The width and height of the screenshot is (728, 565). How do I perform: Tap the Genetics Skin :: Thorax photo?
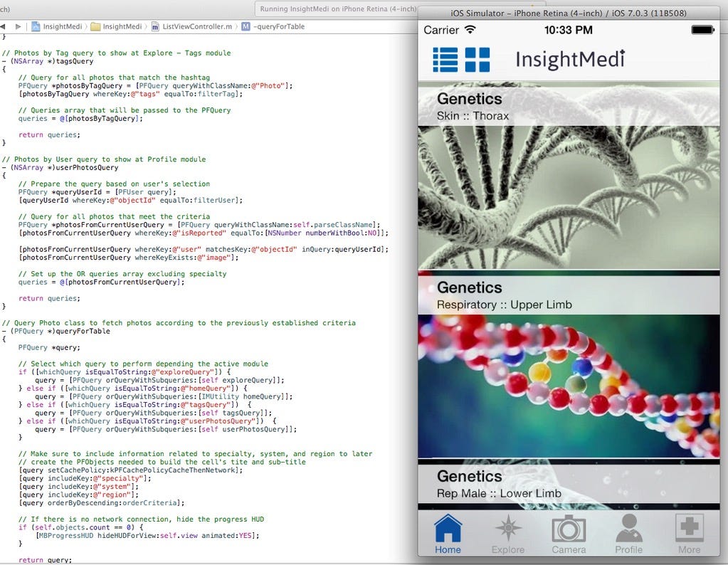(x=569, y=197)
